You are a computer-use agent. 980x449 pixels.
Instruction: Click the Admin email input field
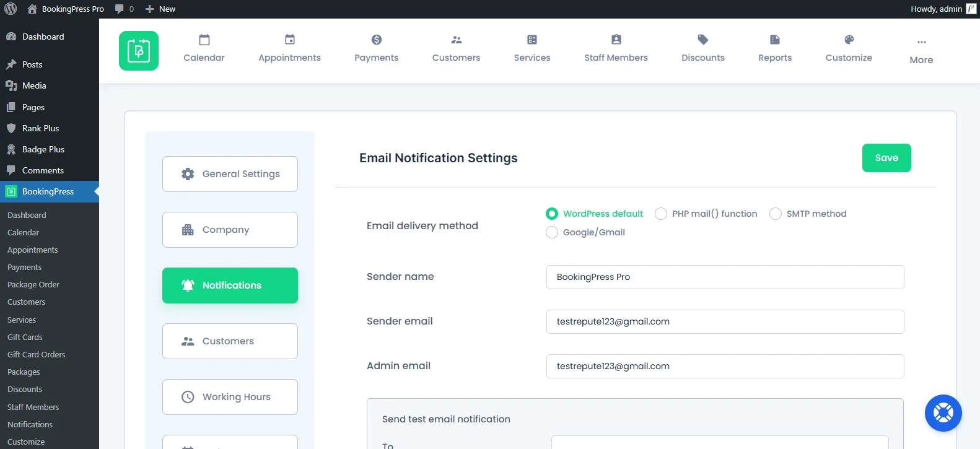tap(725, 366)
